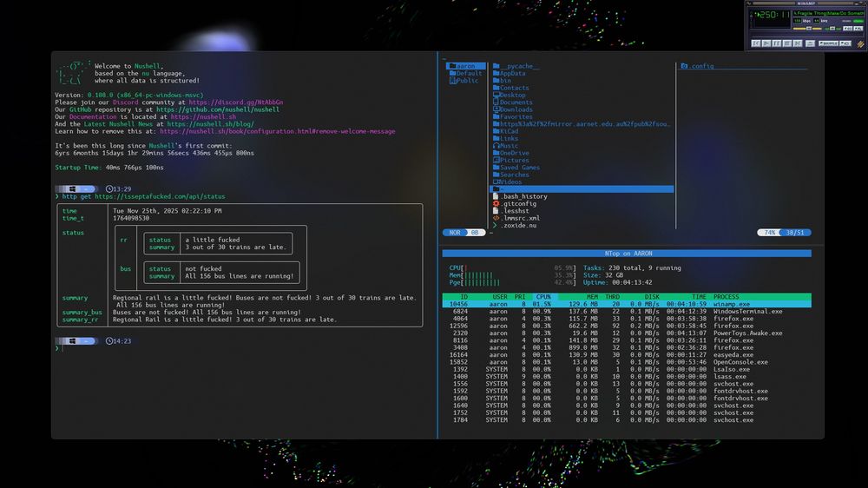Sort NTop by the CPU% column header
The image size is (868, 488).
click(x=543, y=297)
